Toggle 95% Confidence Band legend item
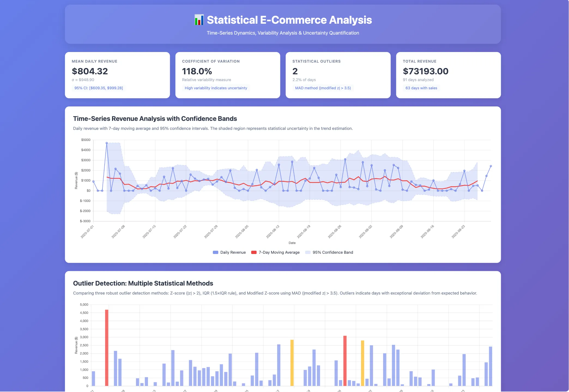569x392 pixels. coord(332,252)
